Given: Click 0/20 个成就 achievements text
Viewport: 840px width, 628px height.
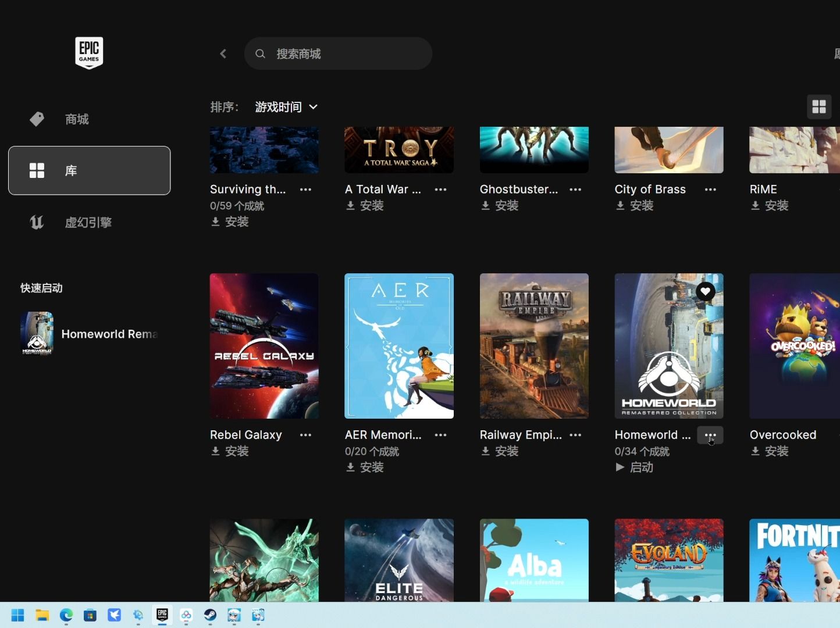Looking at the screenshot, I should pos(372,451).
